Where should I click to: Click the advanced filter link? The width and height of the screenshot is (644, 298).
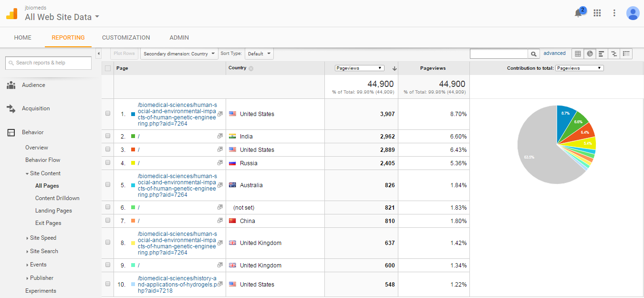click(x=554, y=53)
